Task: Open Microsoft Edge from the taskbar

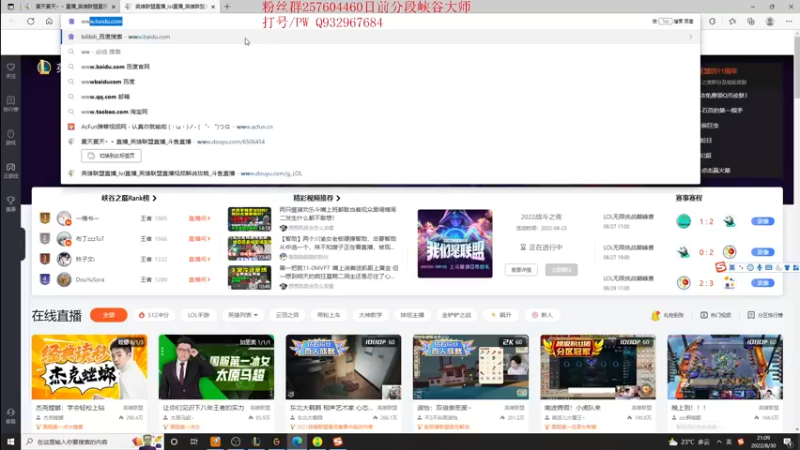Action: [297, 441]
